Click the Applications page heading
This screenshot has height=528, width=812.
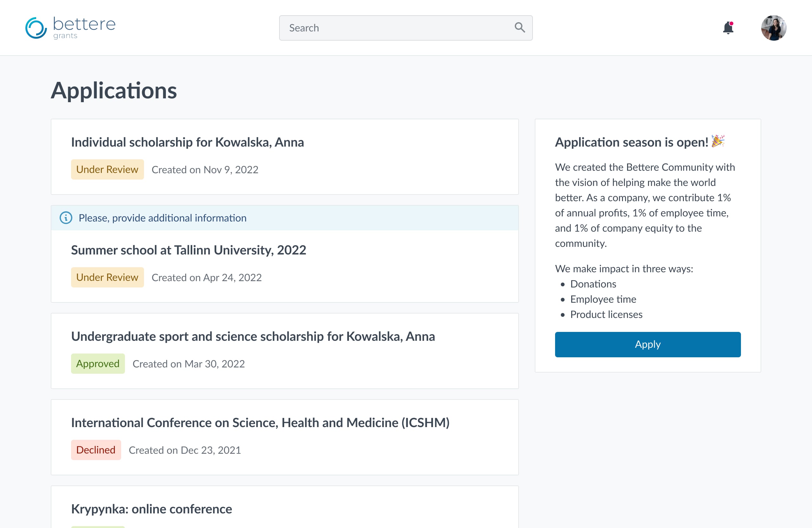tap(114, 90)
